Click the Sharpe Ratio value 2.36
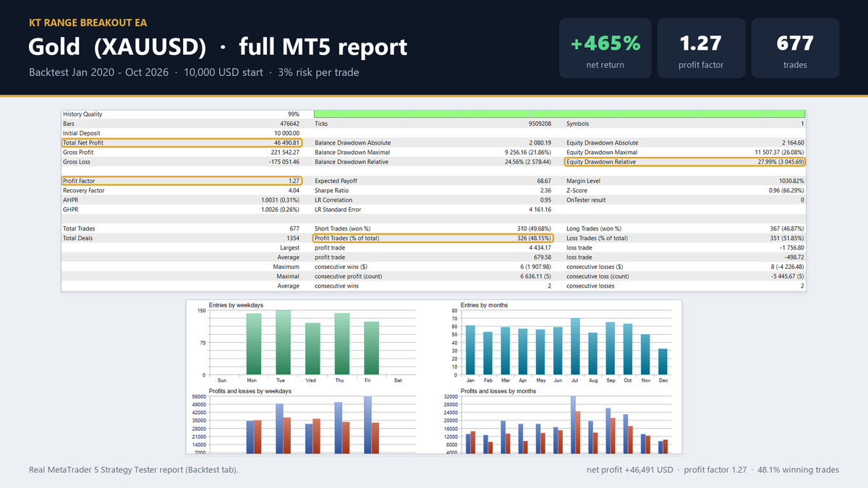The image size is (868, 488). click(x=546, y=190)
